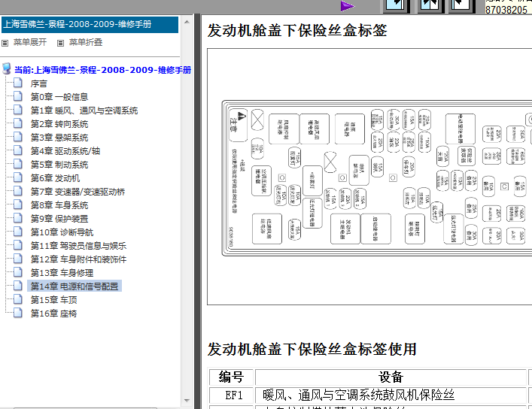Click the page icon for 第8章 车身系统
Image resolution: width=532 pixels, height=409 pixels.
click(x=18, y=205)
